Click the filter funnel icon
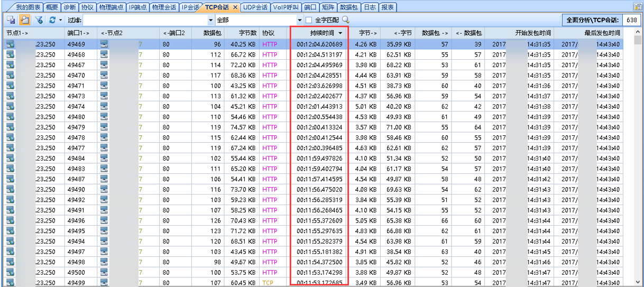Image resolution: width=644 pixels, height=287 pixels. click(39, 20)
